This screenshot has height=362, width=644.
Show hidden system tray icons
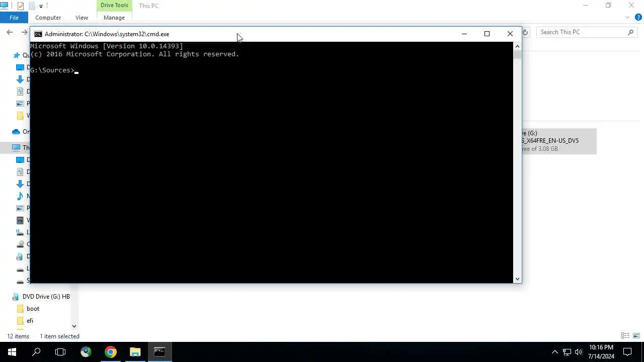pyautogui.click(x=555, y=352)
